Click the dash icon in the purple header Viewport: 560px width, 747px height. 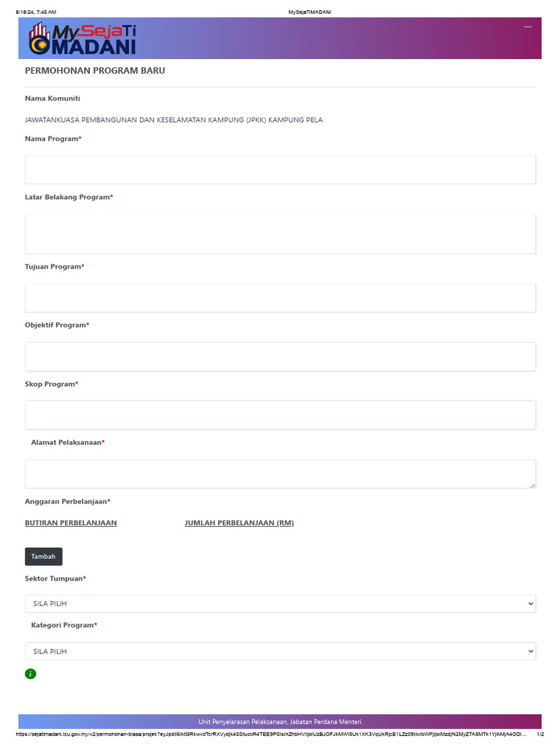pyautogui.click(x=528, y=27)
